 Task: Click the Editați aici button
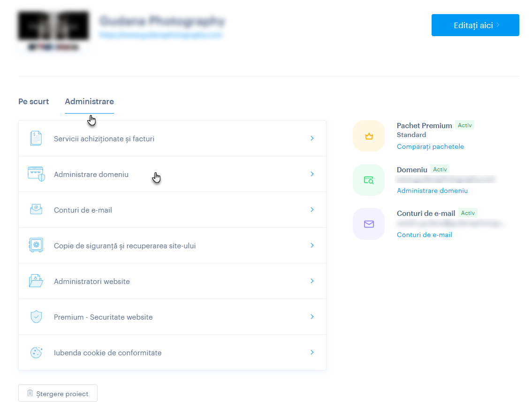(x=475, y=25)
